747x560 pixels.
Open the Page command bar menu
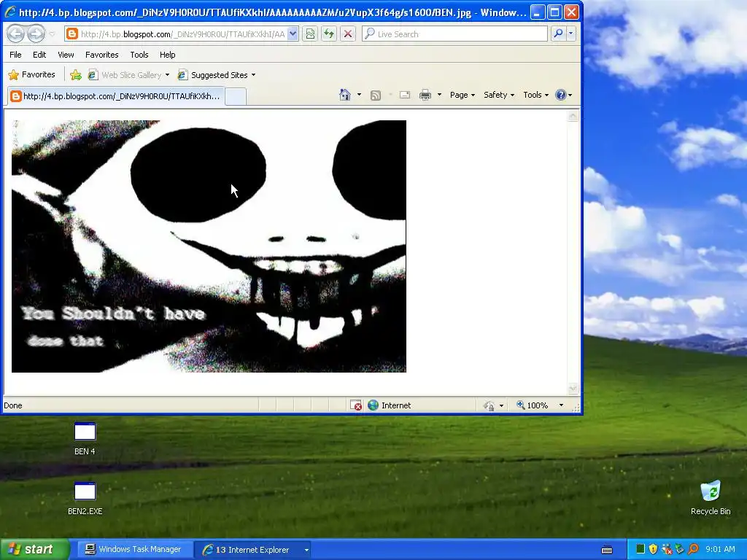(x=462, y=95)
